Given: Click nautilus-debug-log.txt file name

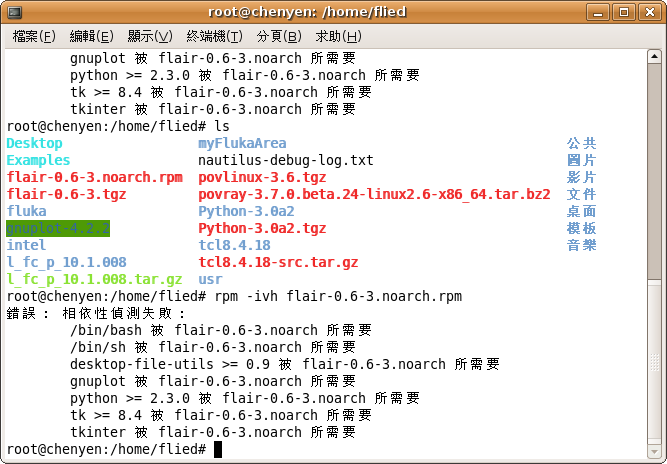Looking at the screenshot, I should tap(286, 160).
